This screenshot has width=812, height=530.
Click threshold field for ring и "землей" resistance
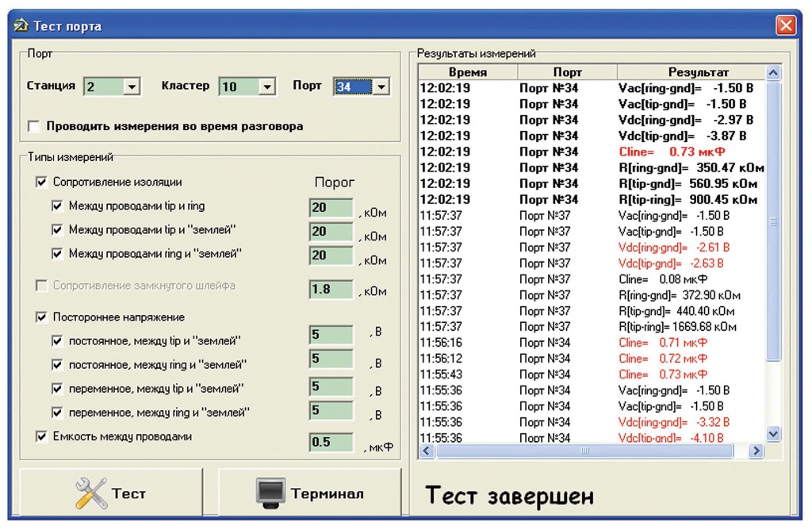tap(331, 255)
